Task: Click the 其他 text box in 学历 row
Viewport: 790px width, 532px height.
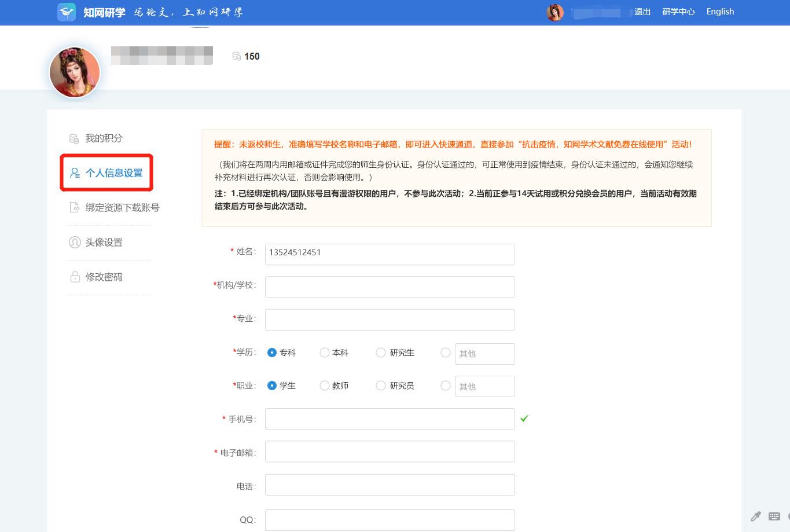Action: click(485, 354)
